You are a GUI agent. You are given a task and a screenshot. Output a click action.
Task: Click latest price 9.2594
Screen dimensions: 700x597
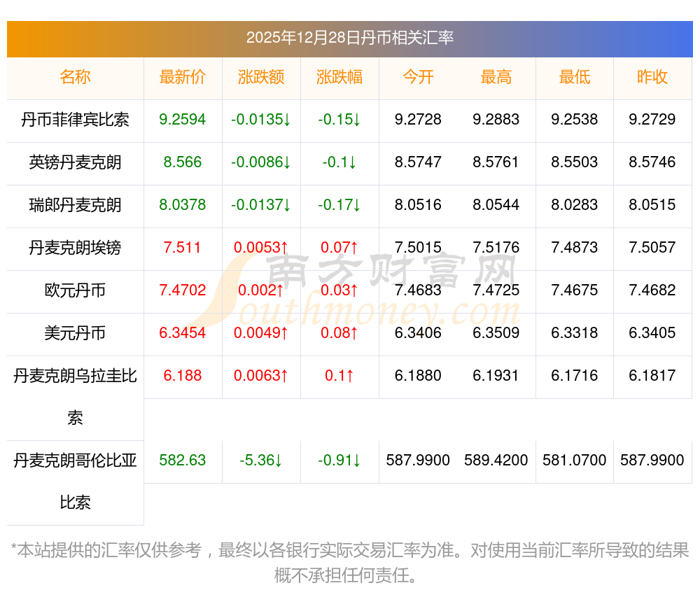pyautogui.click(x=183, y=120)
